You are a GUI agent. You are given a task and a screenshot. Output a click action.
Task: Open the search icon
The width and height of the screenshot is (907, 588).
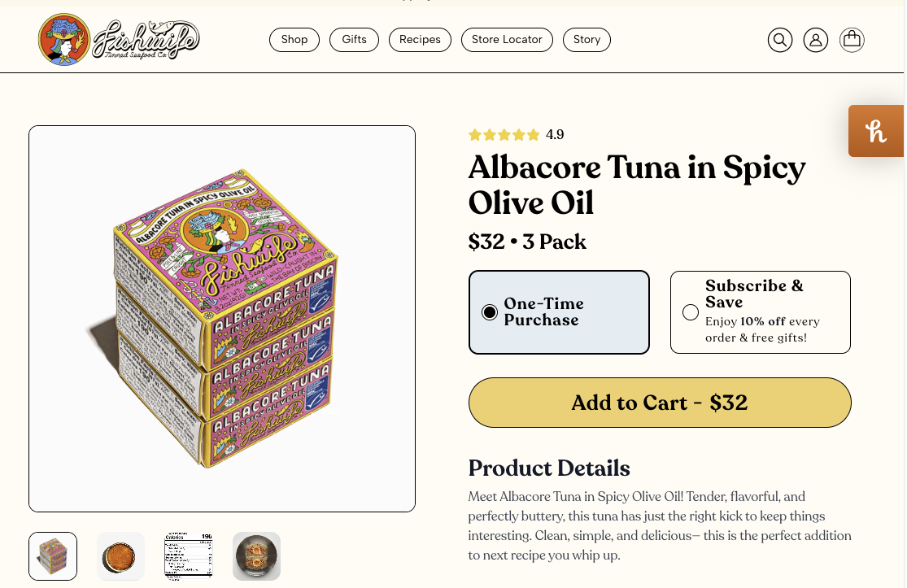779,40
